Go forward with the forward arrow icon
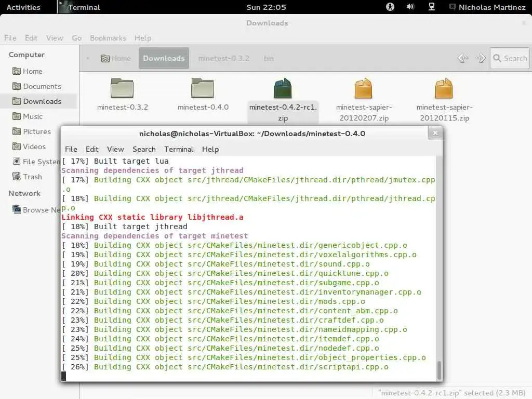This screenshot has height=399, width=532. [x=481, y=58]
